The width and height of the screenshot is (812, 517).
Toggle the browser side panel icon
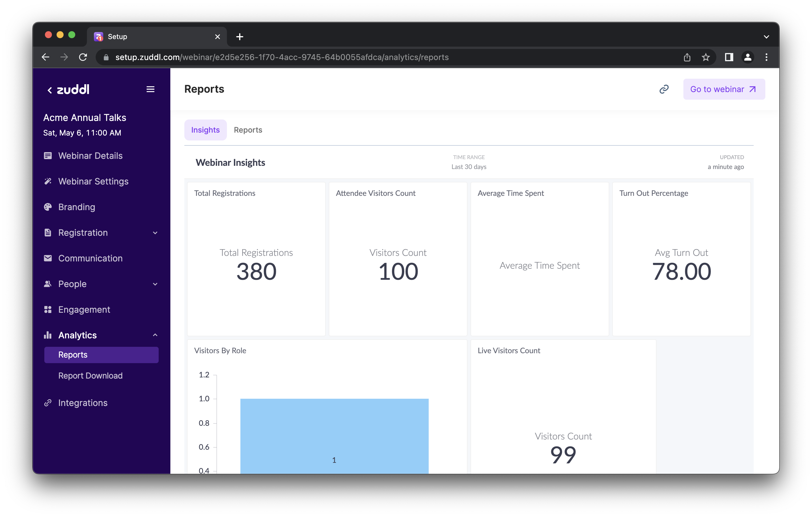729,57
